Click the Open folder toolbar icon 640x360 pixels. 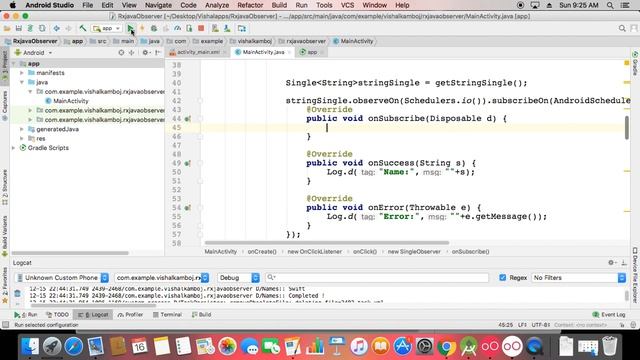pos(7,28)
